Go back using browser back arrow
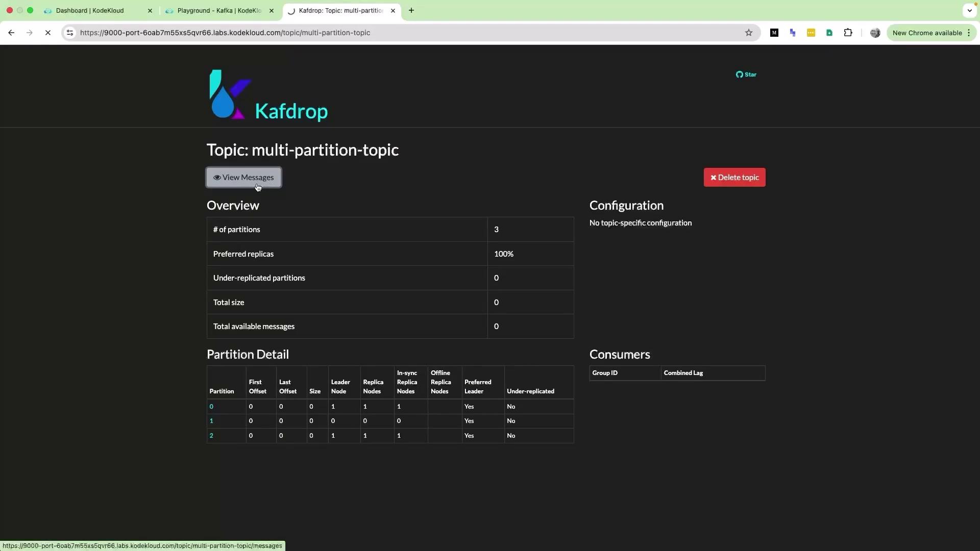The width and height of the screenshot is (980, 551). [x=11, y=33]
